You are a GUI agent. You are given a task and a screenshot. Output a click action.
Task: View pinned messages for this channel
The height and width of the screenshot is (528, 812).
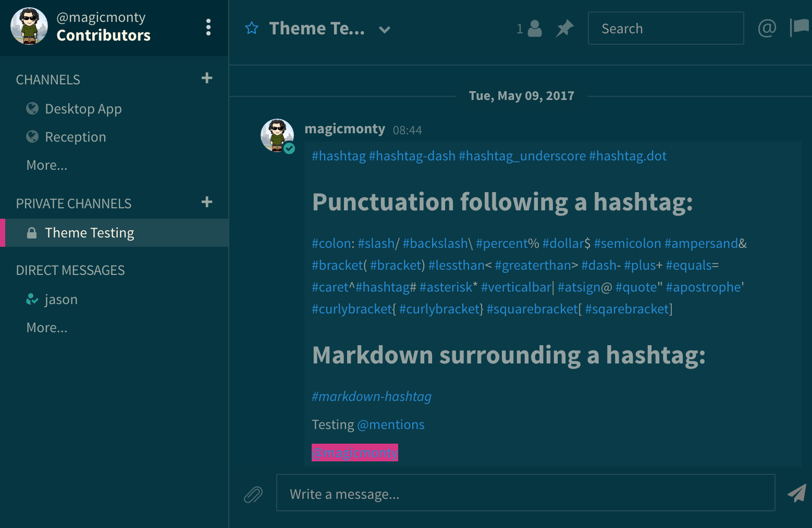[x=564, y=29]
